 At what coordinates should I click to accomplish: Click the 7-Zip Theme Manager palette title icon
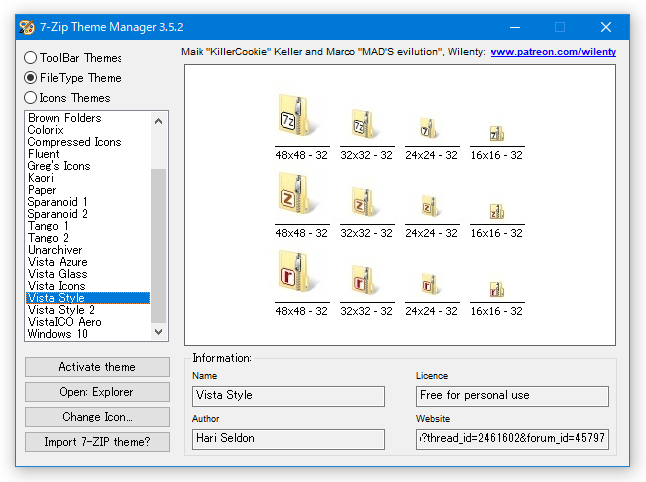[x=27, y=27]
